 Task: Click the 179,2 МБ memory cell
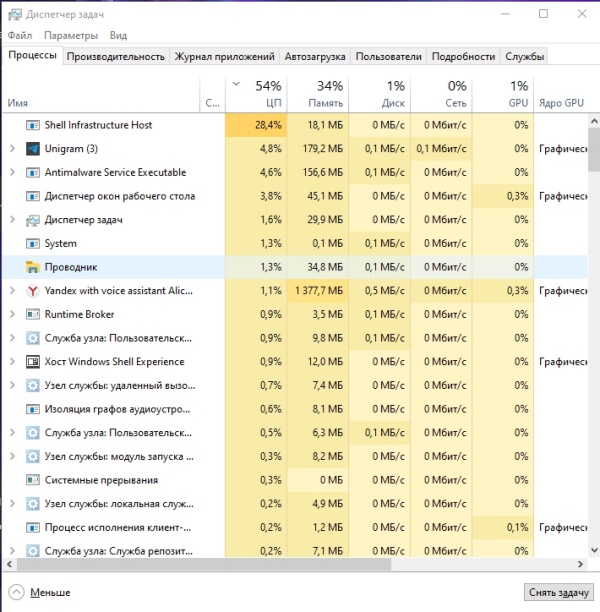(x=318, y=149)
